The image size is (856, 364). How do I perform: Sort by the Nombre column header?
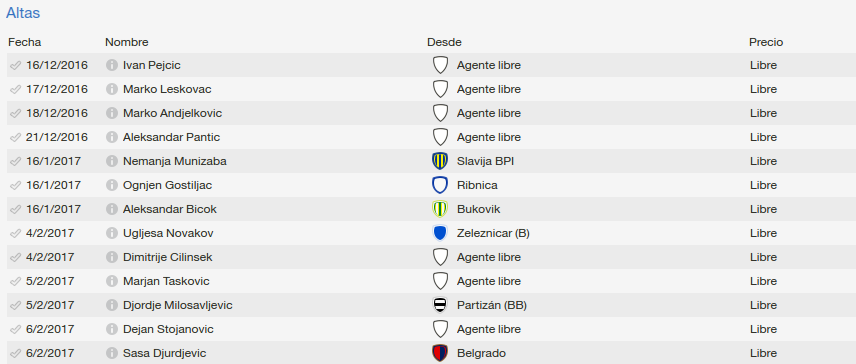(127, 42)
